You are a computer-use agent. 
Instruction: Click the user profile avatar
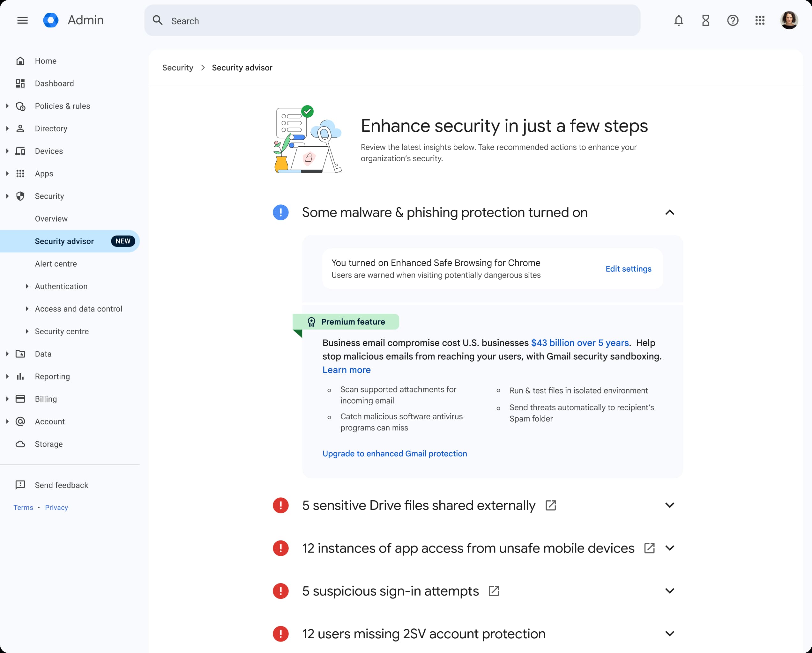tap(789, 20)
